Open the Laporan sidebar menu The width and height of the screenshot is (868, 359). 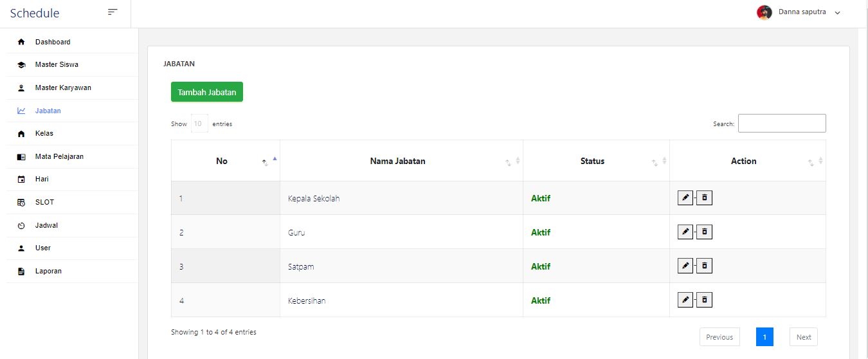[48, 271]
